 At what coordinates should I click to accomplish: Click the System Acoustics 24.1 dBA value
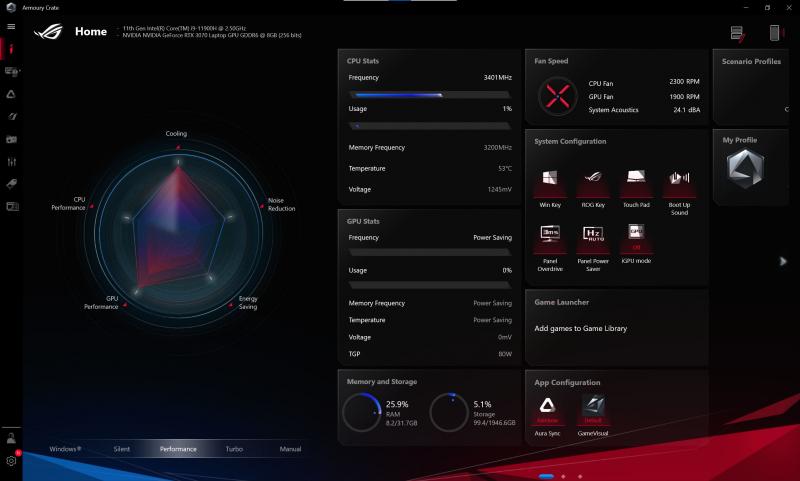[686, 110]
